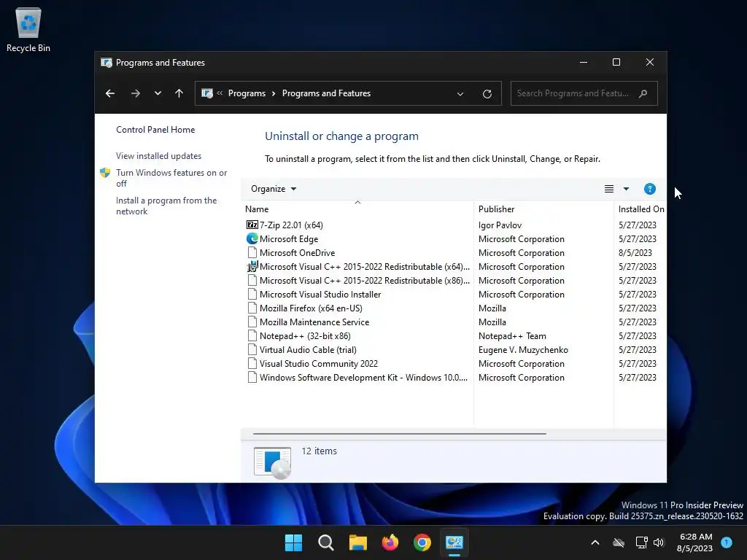This screenshot has width=747, height=560.
Task: Click the Forward navigation arrow
Action: (x=136, y=93)
